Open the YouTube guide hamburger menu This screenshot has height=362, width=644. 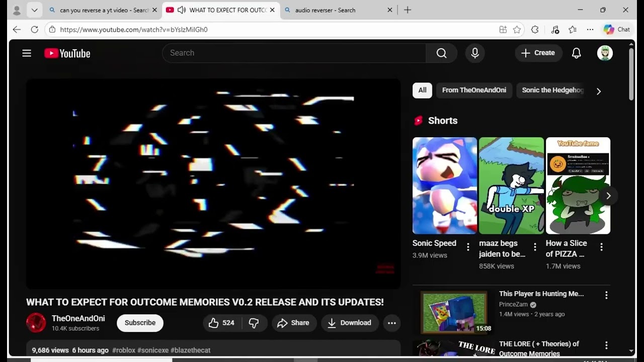click(x=27, y=53)
